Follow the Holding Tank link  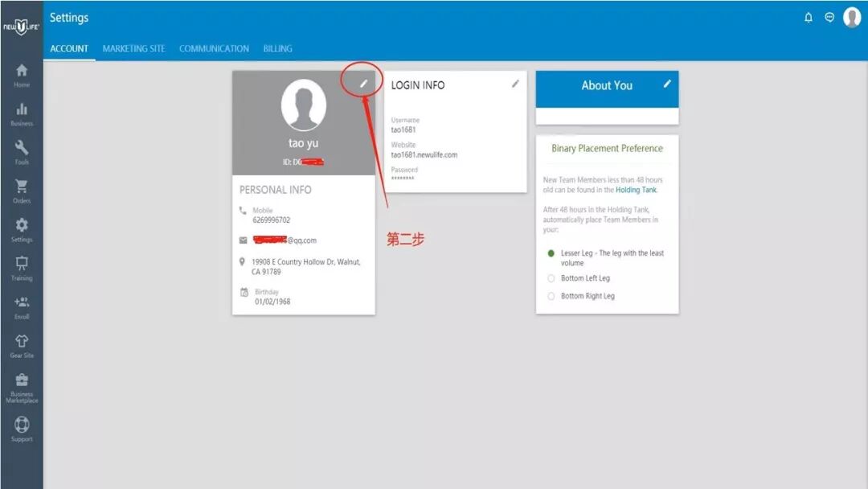(x=636, y=190)
